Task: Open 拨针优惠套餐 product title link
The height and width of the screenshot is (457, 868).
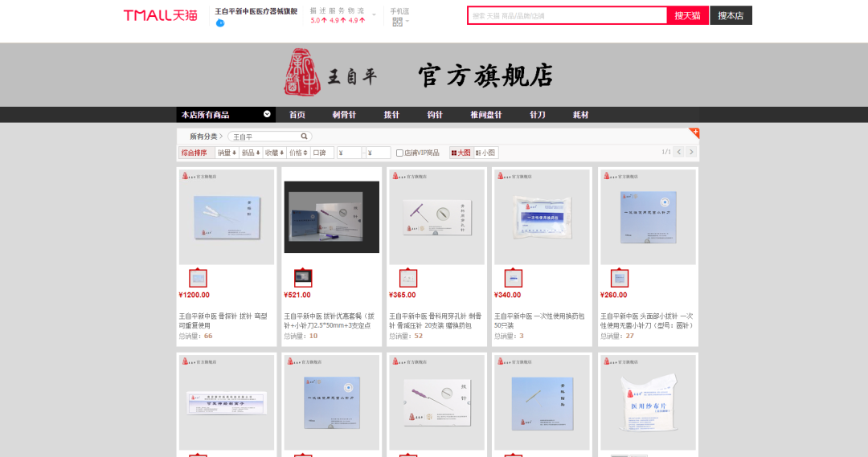Action: click(329, 321)
